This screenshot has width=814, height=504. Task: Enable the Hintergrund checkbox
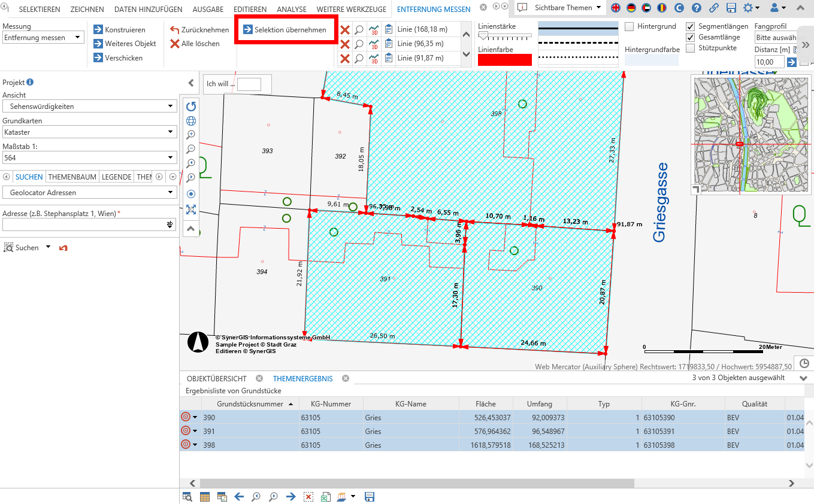(x=629, y=26)
